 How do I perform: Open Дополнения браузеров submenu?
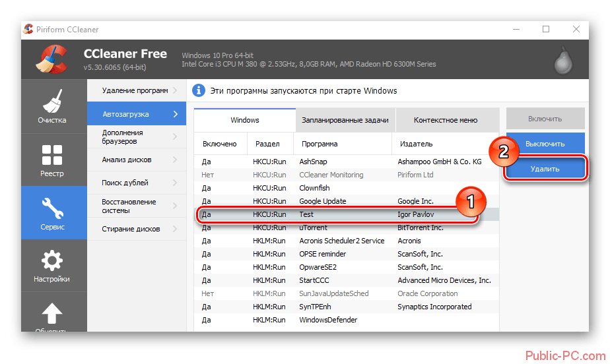(135, 136)
